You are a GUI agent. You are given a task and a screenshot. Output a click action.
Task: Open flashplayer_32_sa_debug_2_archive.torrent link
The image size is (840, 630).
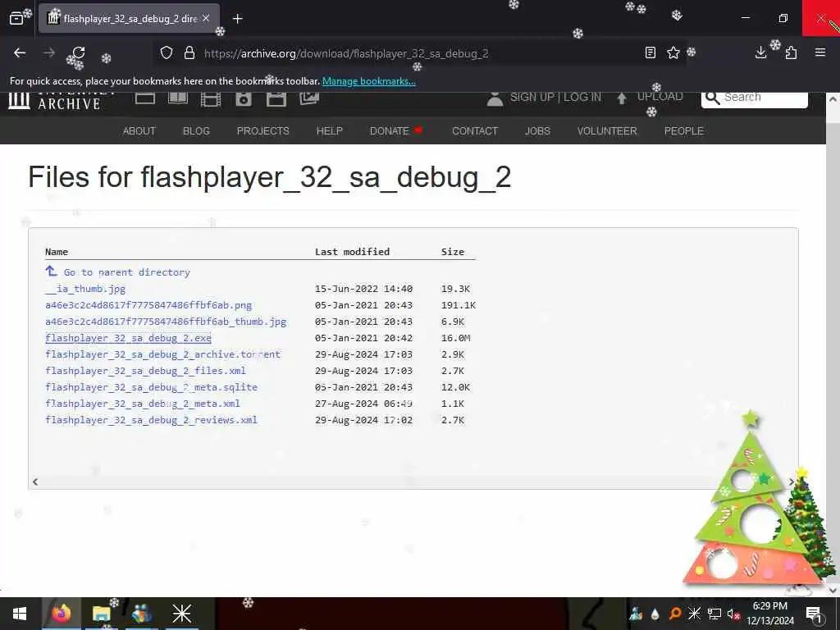(163, 354)
